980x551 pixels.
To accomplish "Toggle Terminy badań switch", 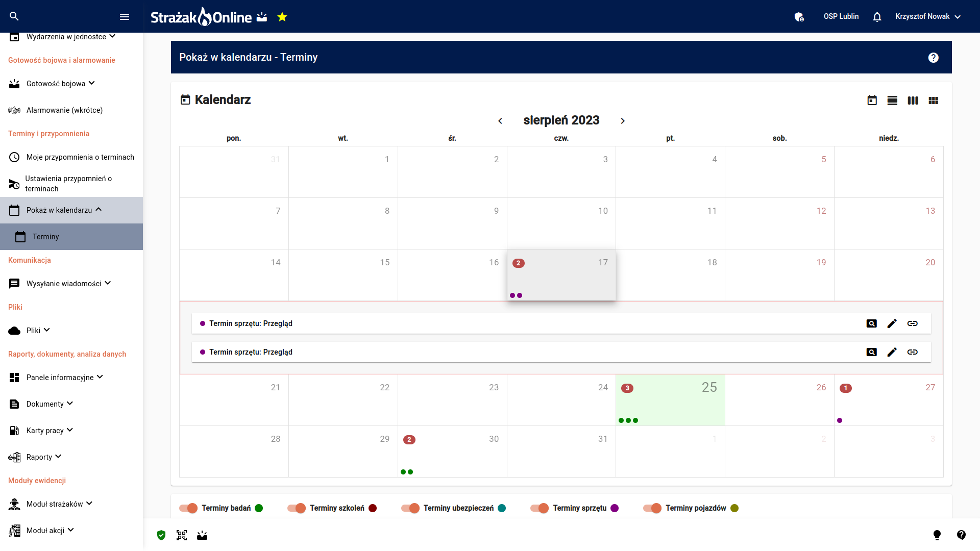I will pyautogui.click(x=188, y=508).
